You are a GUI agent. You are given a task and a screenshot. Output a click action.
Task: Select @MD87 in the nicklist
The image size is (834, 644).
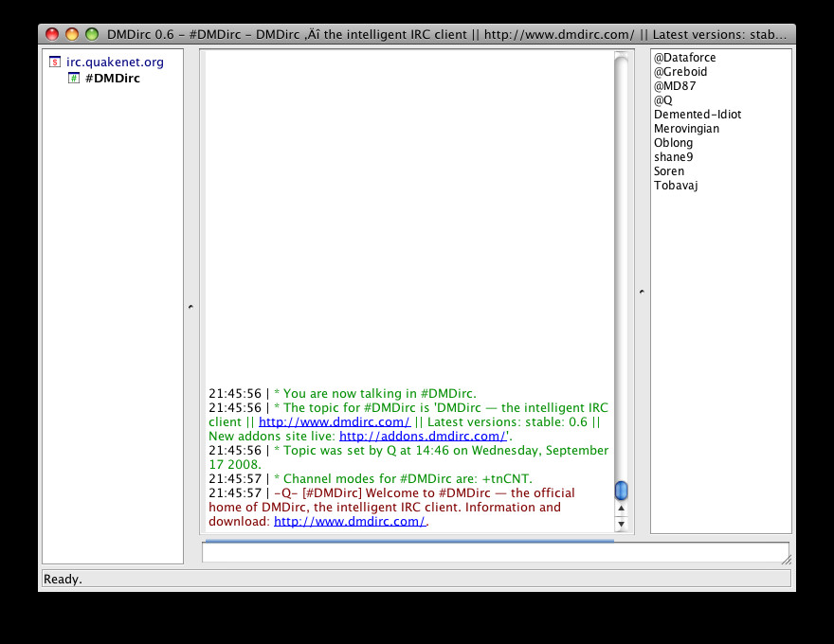click(x=675, y=86)
